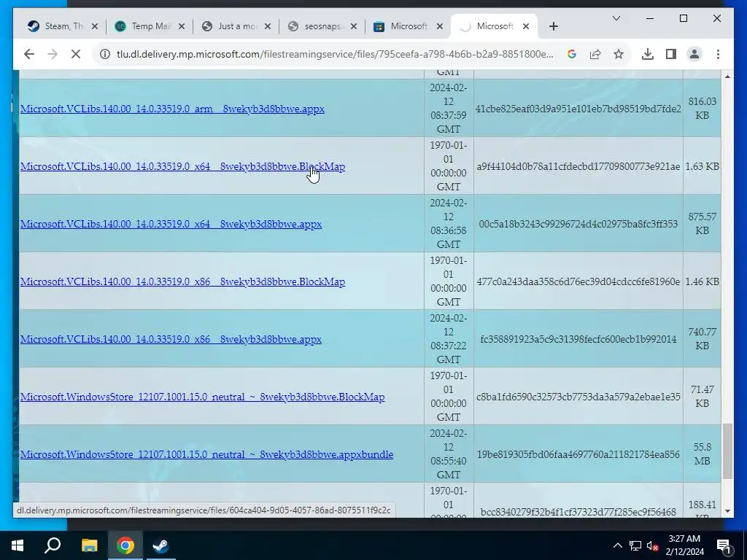Viewport: 747px width, 560px height.
Task: Click the 875.57 KB size cell
Action: coord(703,224)
